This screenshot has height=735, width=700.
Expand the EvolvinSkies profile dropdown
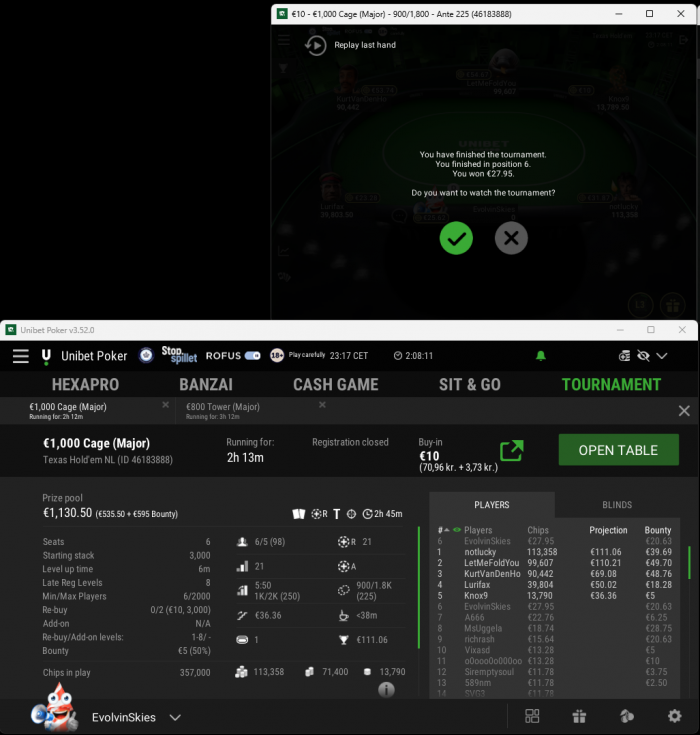(x=175, y=718)
